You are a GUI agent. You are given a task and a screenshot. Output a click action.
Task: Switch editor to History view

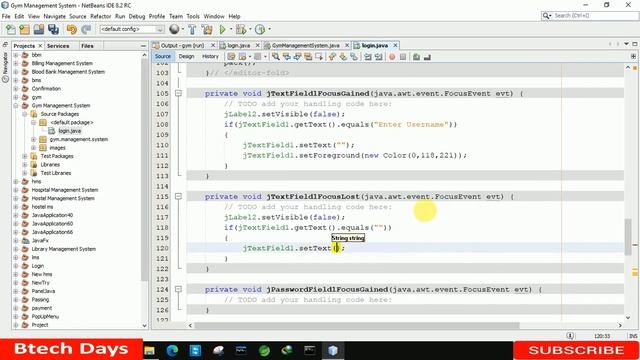tap(210, 56)
